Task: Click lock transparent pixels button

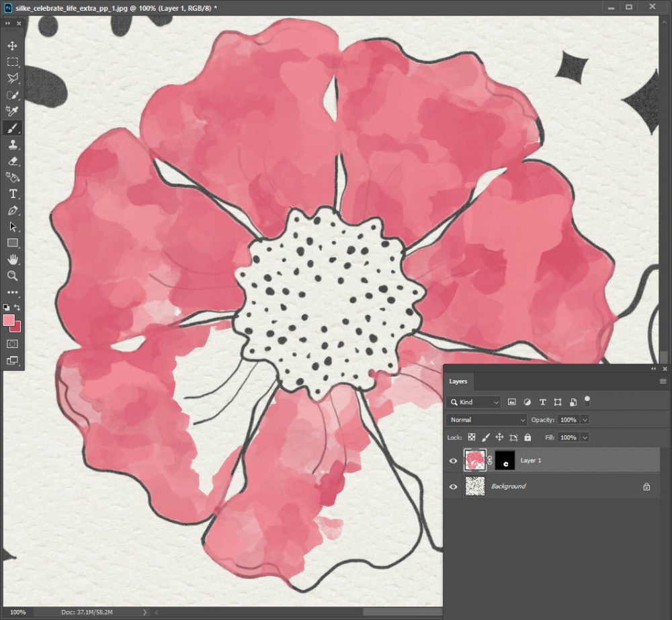Action: pos(472,437)
